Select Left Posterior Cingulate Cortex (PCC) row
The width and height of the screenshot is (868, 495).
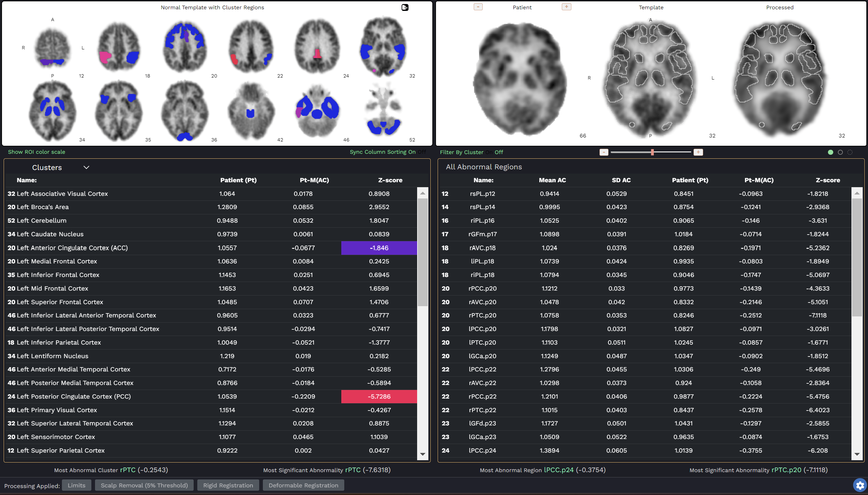pos(211,396)
